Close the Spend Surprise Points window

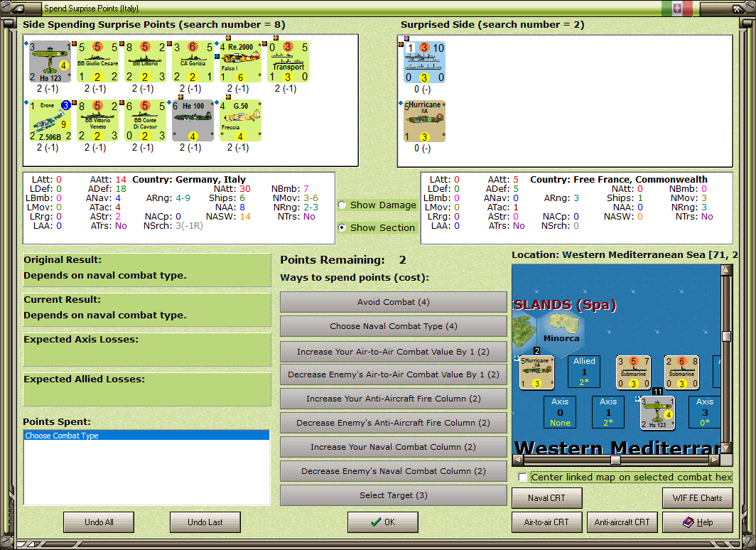click(737, 9)
